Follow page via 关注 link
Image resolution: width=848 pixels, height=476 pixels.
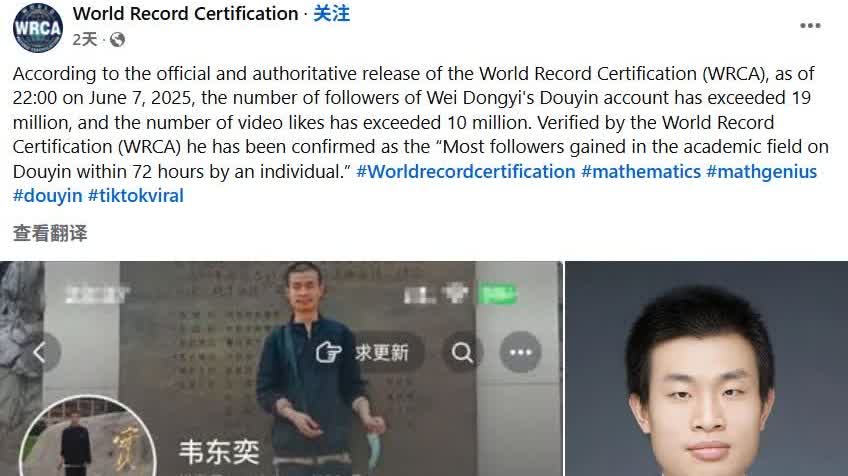(x=332, y=14)
